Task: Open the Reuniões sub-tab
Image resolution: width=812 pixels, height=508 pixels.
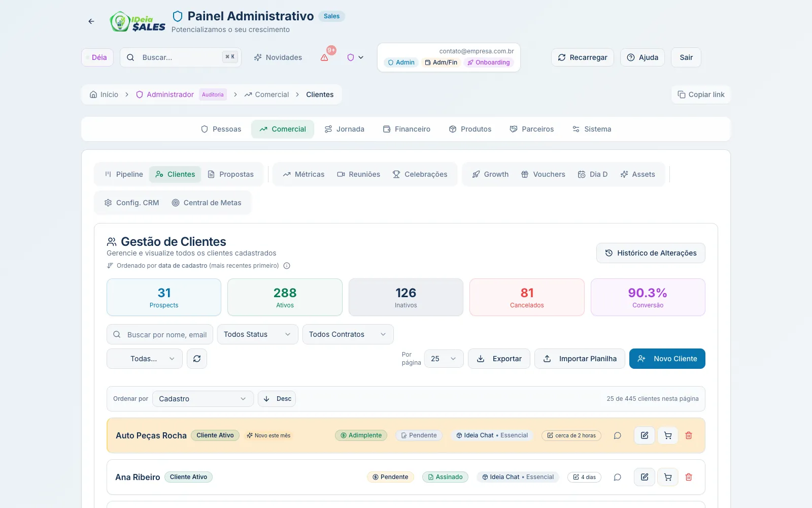Action: (x=359, y=174)
